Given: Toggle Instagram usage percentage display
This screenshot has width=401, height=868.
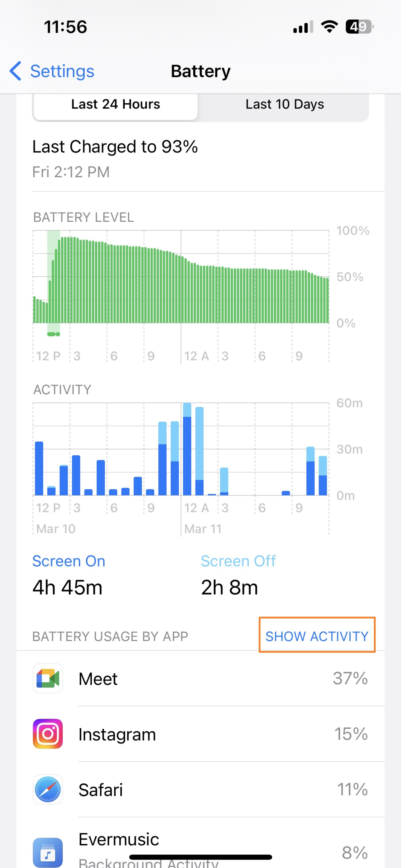Looking at the screenshot, I should coord(351,734).
